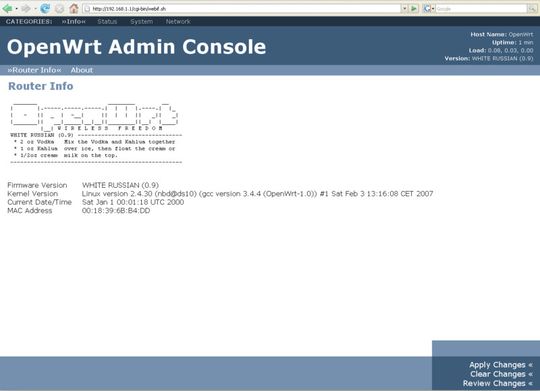Open the System category
This screenshot has height=391, width=540.
[x=142, y=21]
